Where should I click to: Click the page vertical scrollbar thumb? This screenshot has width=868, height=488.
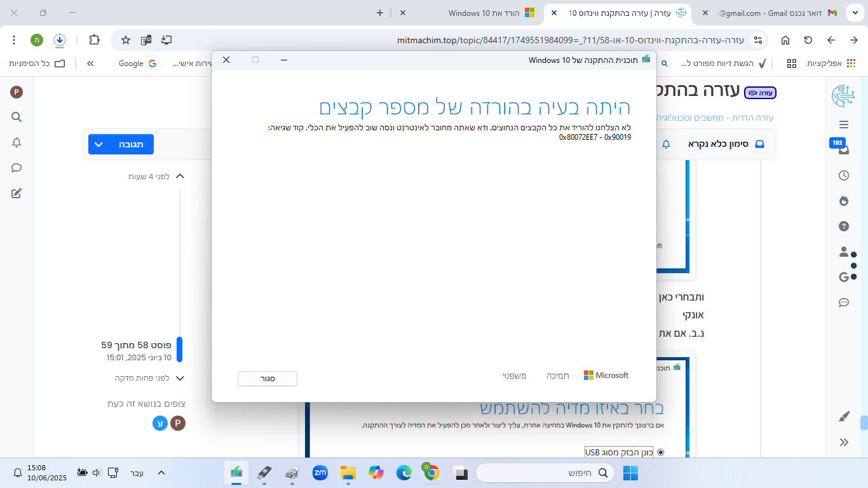coord(864,423)
